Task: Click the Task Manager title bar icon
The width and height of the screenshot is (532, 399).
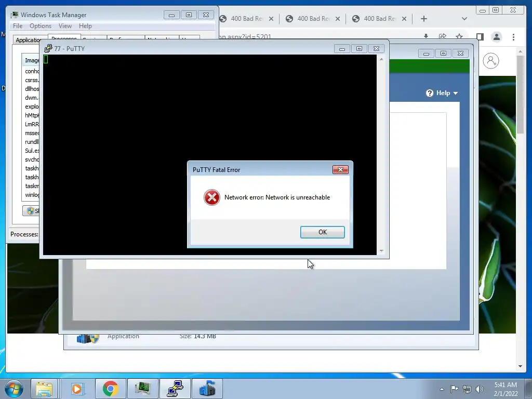Action: click(x=15, y=15)
